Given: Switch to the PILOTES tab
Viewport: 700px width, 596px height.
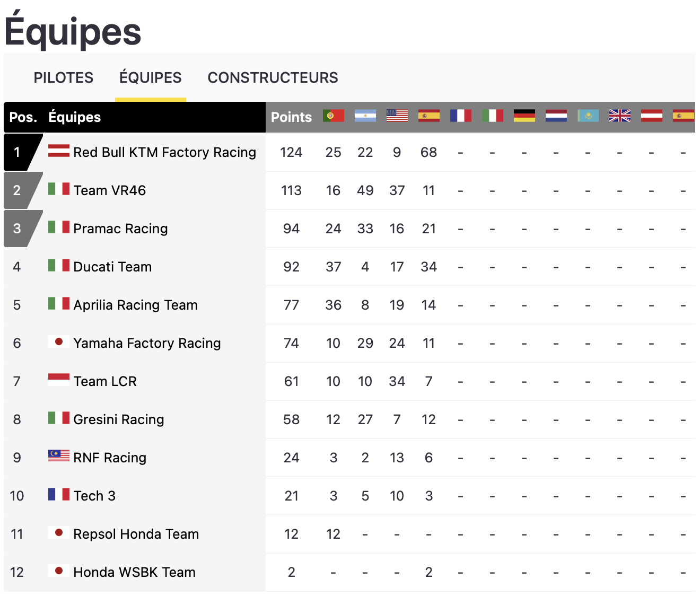Looking at the screenshot, I should (64, 78).
